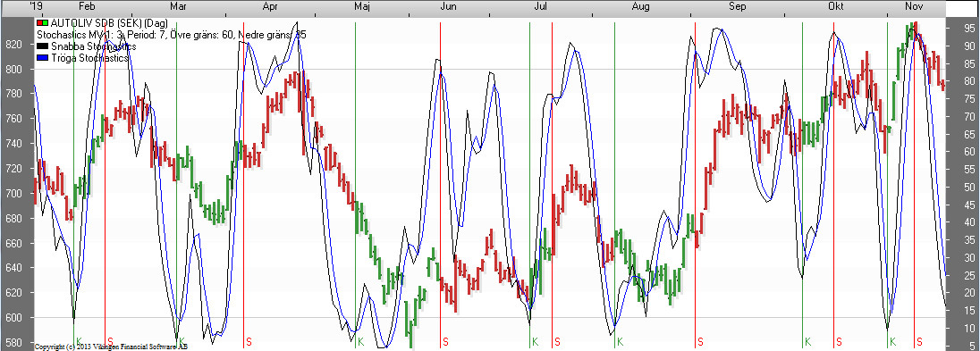Click the 95 value on the stochastics axis
Image resolution: width=980 pixels, height=351 pixels.
tap(968, 28)
